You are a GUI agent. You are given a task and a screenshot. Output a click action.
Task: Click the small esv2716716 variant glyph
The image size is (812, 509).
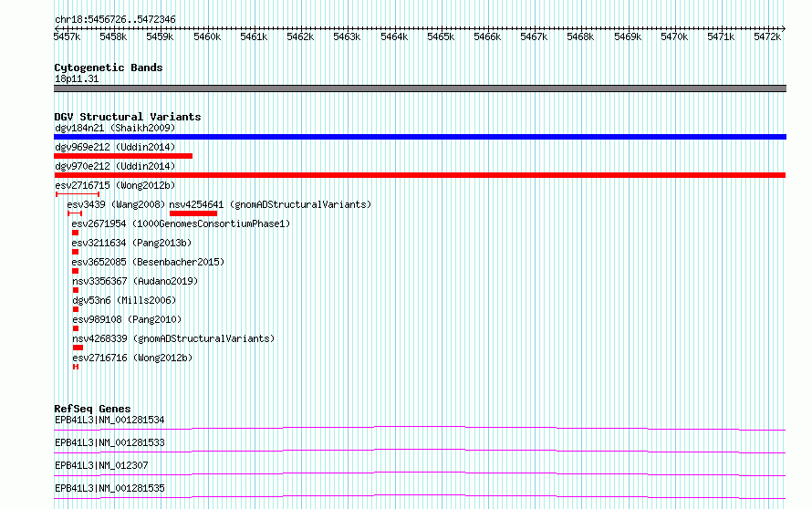click(76, 367)
